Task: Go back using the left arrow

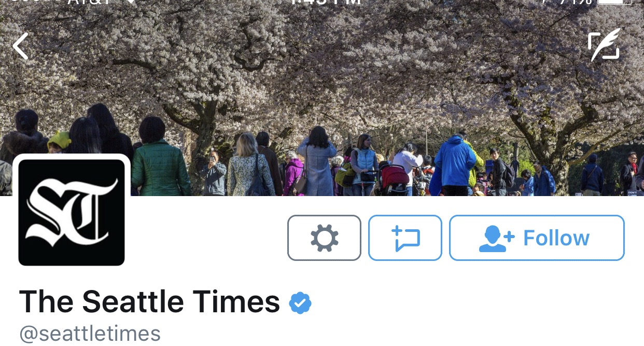Action: click(20, 46)
